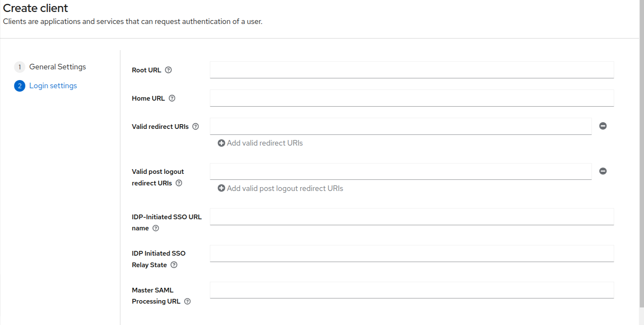Image resolution: width=644 pixels, height=325 pixels.
Task: Show IDP Initiated SSO Relay State help
Action: pos(174,265)
